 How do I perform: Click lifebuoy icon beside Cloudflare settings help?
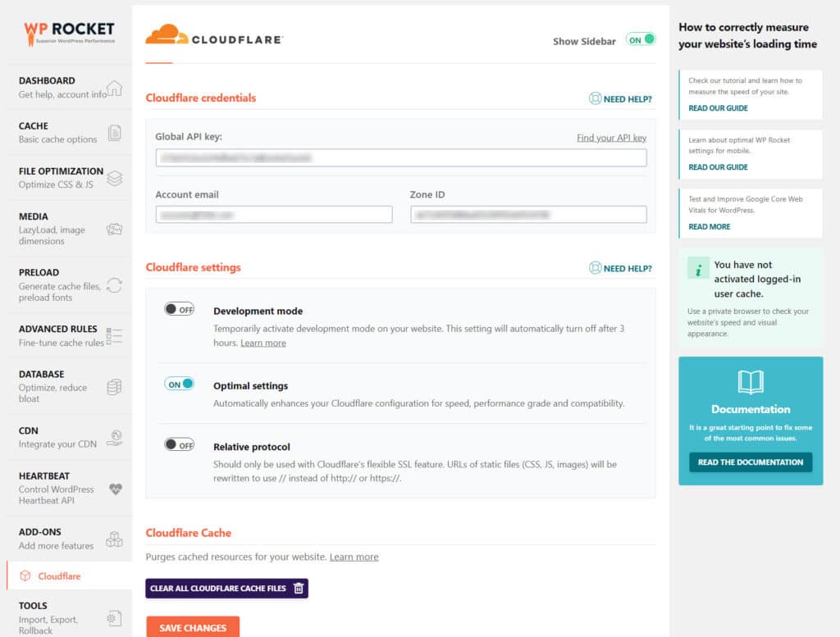point(595,267)
